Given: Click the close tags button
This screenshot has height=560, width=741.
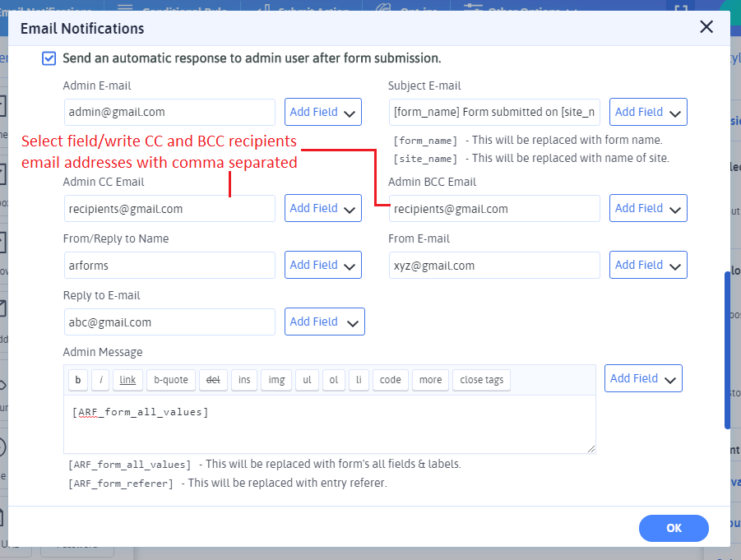Looking at the screenshot, I should [482, 380].
